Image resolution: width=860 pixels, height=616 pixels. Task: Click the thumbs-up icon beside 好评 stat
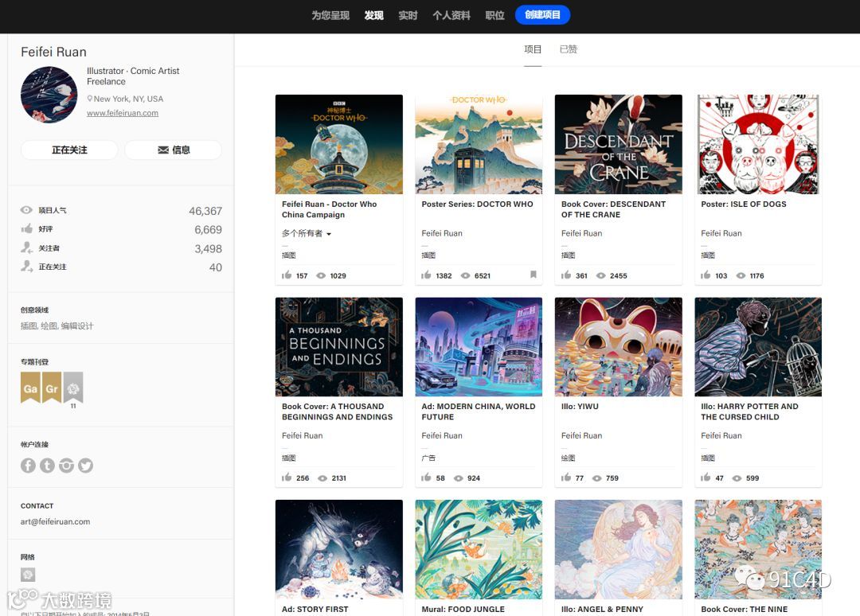pos(26,228)
